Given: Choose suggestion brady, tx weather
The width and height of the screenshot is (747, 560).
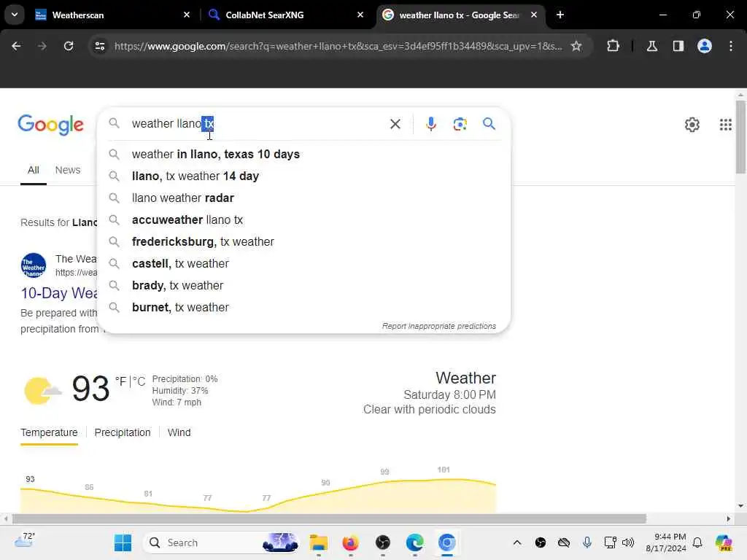Looking at the screenshot, I should click(304, 286).
